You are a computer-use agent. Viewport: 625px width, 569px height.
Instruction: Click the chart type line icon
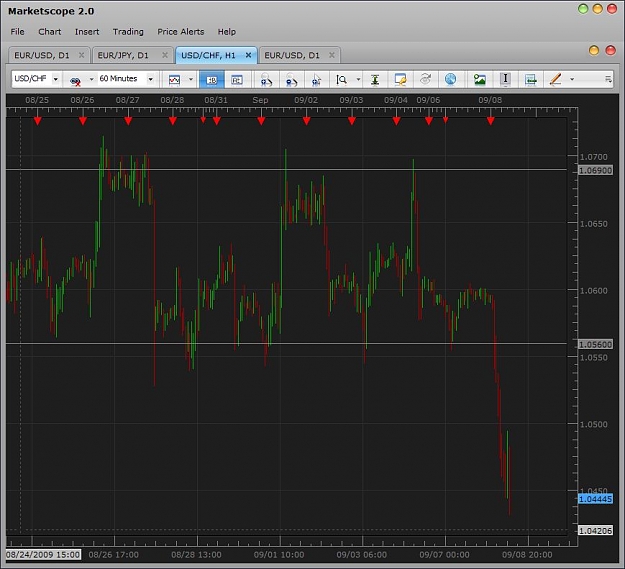pyautogui.click(x=174, y=80)
